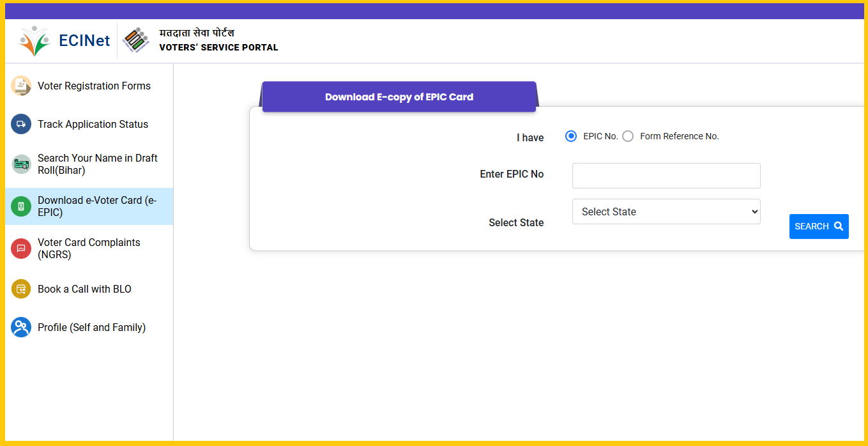
Task: Select the Download E-copy of EPIC Card header
Action: [x=399, y=96]
